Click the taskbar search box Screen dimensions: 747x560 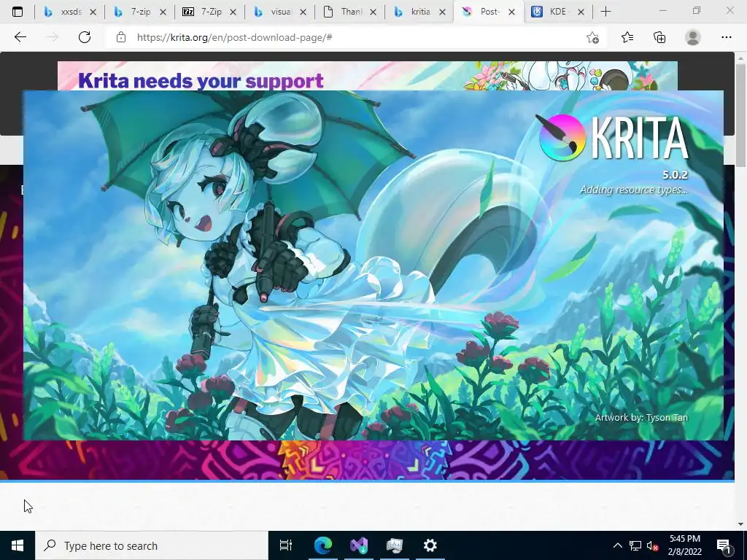pos(152,545)
